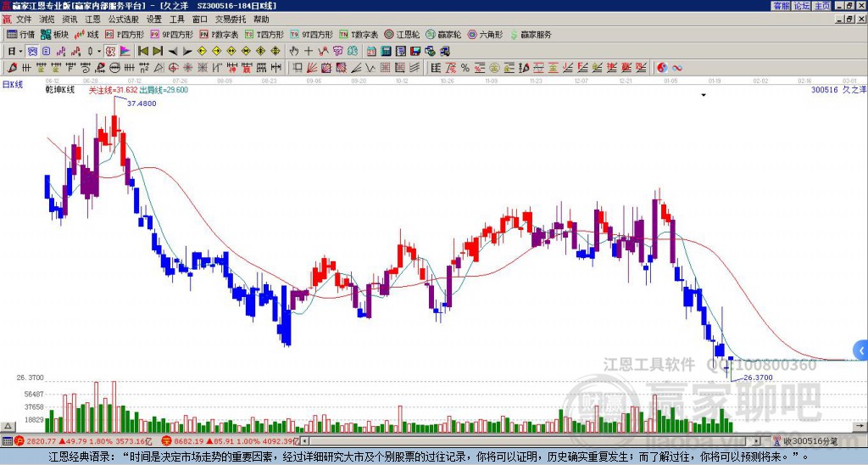
Task: Open the T四方形 tool
Action: (264, 34)
